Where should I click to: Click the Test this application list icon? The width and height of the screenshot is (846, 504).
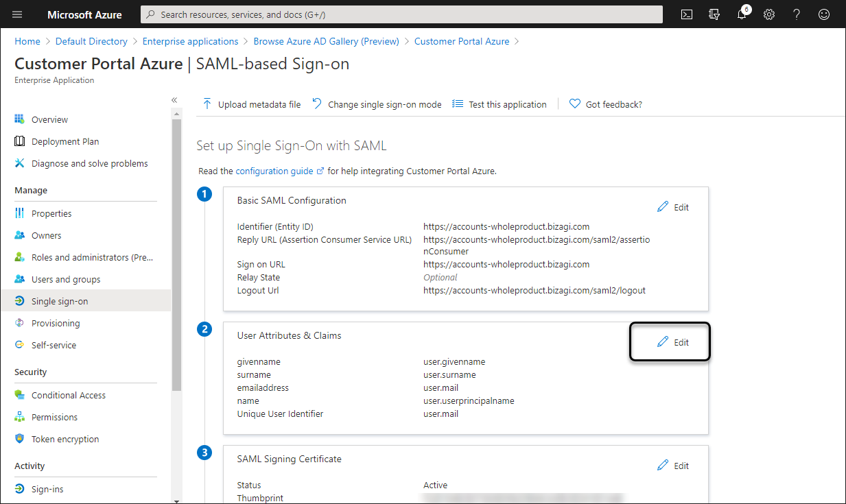coord(457,104)
